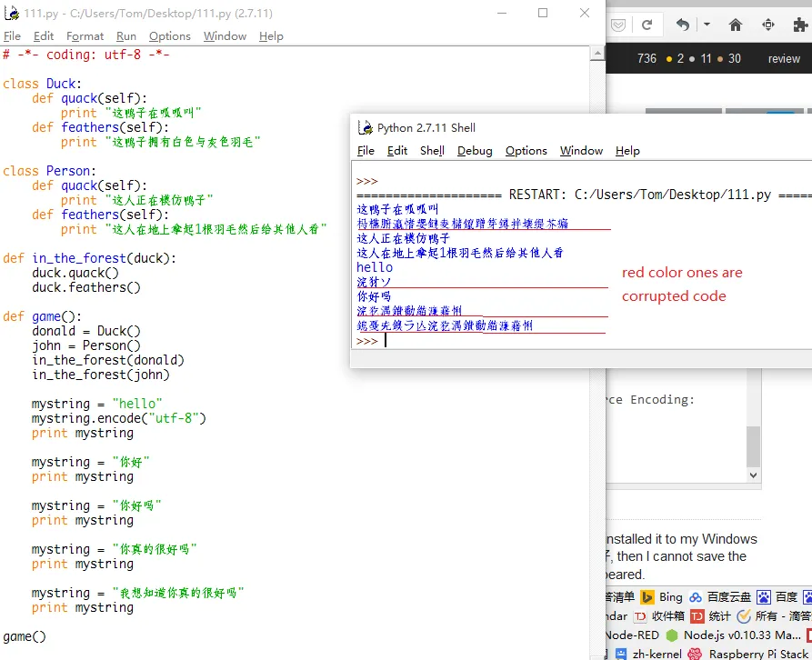Open the Python Shell Window menu
Image resolution: width=812 pixels, height=660 pixels.
click(x=581, y=151)
